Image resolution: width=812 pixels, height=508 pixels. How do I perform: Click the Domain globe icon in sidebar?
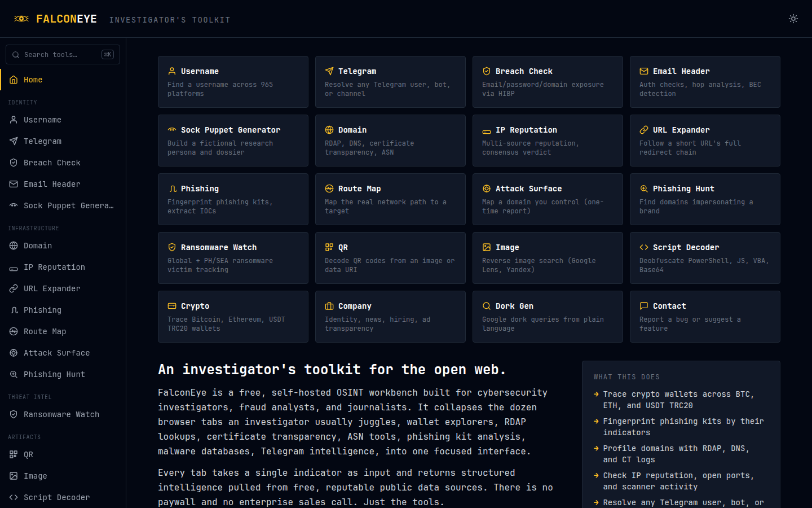[14, 246]
